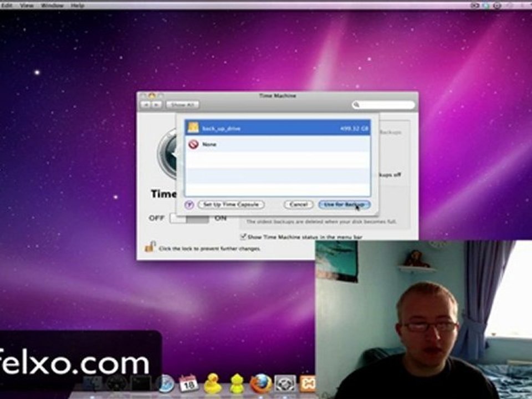Toggle Show Time Machine status in menu bar

243,237
